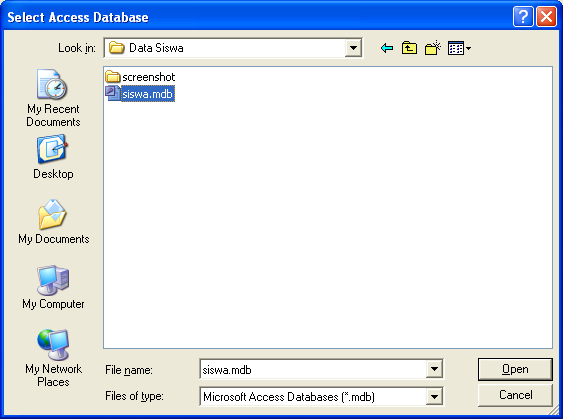
Task: Select the screenshot folder
Action: (140, 77)
